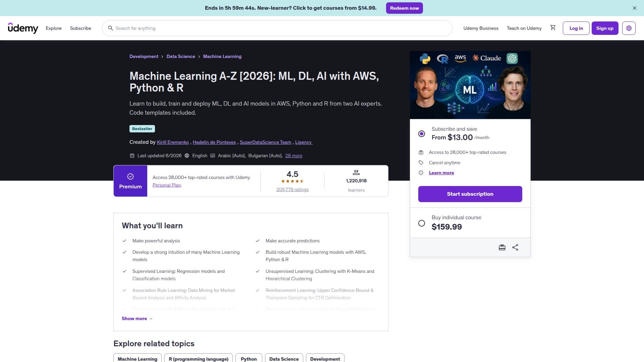Screen dimensions: 644x362
Task: Go to Development breadcrumb
Action: click(x=144, y=56)
